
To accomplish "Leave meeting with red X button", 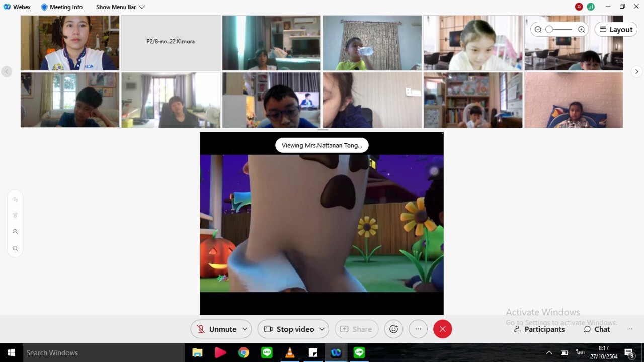I will pos(443,329).
